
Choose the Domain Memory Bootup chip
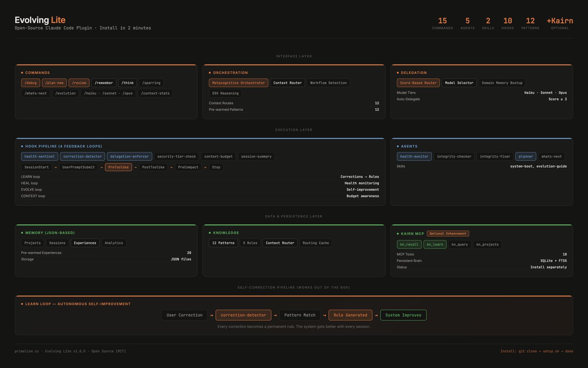coord(502,83)
